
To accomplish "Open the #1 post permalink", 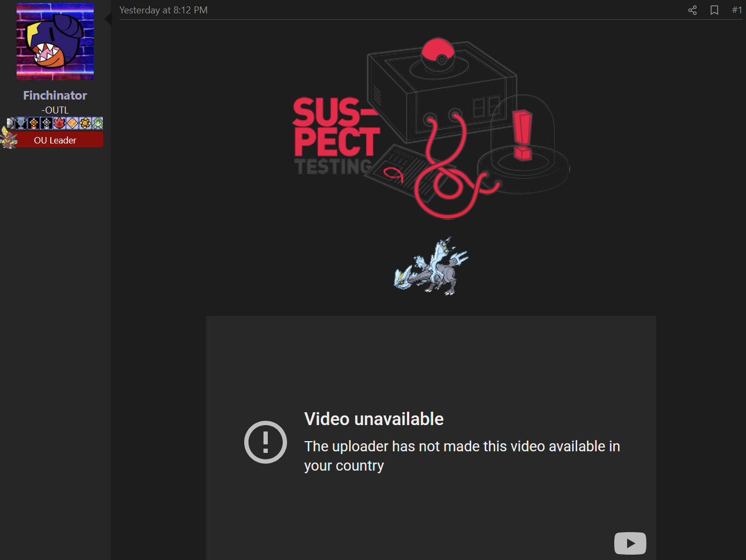I will [x=737, y=10].
